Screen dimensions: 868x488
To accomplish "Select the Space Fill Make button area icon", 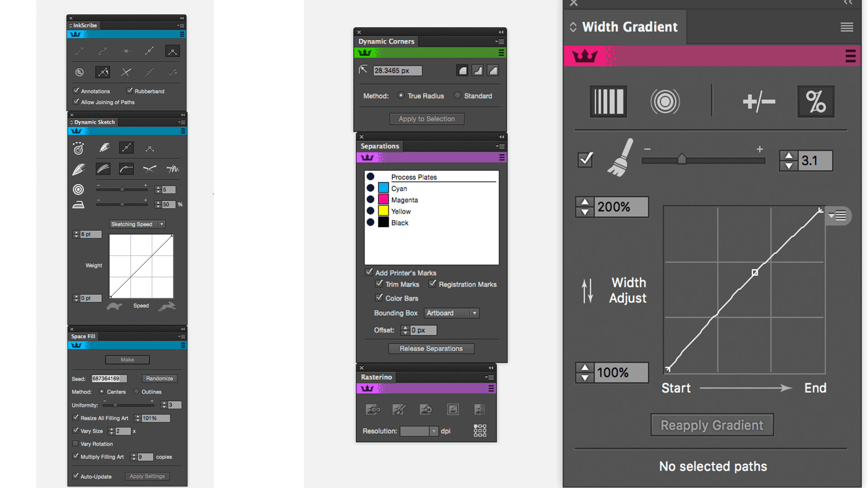I will [x=127, y=359].
